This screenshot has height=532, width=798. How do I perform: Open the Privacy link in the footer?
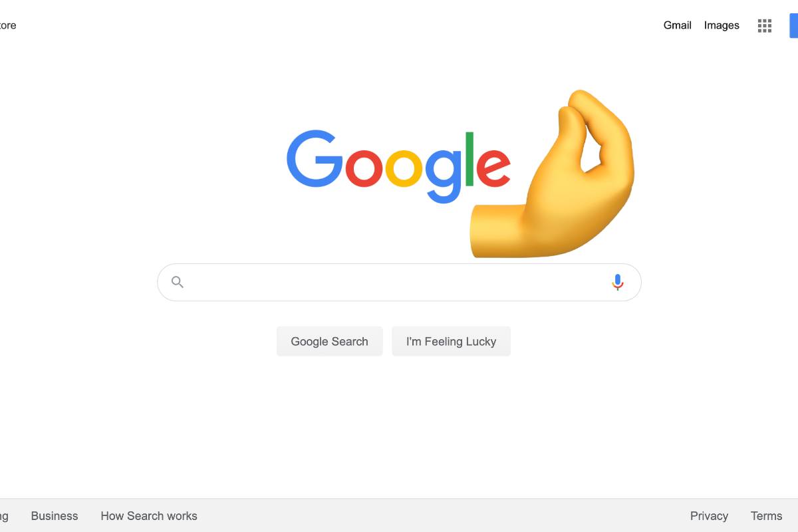pyautogui.click(x=709, y=516)
